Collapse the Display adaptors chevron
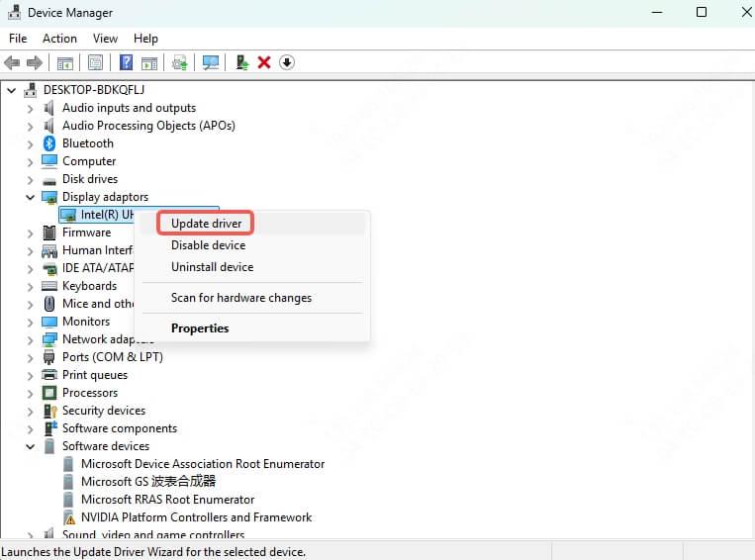 (x=31, y=197)
